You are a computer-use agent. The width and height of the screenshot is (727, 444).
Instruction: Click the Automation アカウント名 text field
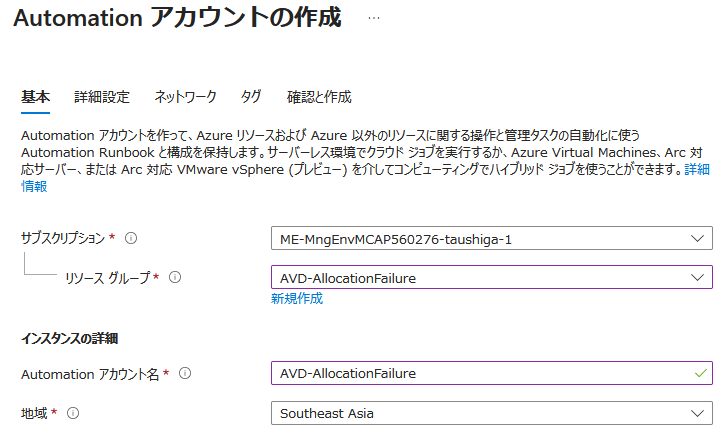point(480,373)
